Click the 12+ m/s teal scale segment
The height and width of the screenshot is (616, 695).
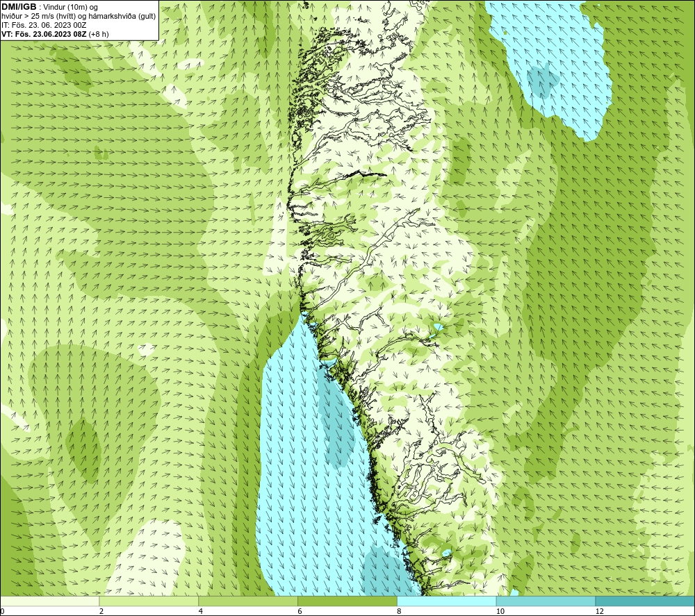(x=646, y=601)
